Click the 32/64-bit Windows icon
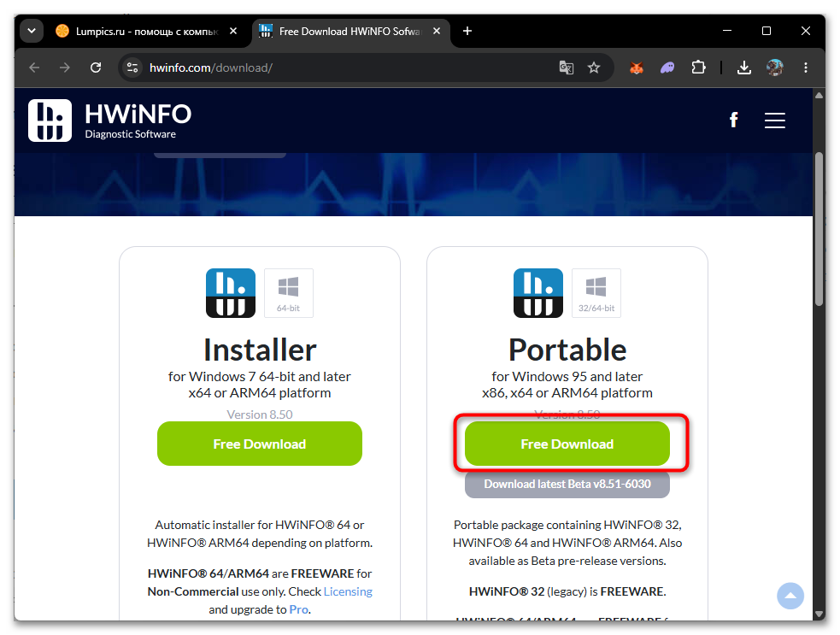Viewport: 840px width, 635px height. 596,293
